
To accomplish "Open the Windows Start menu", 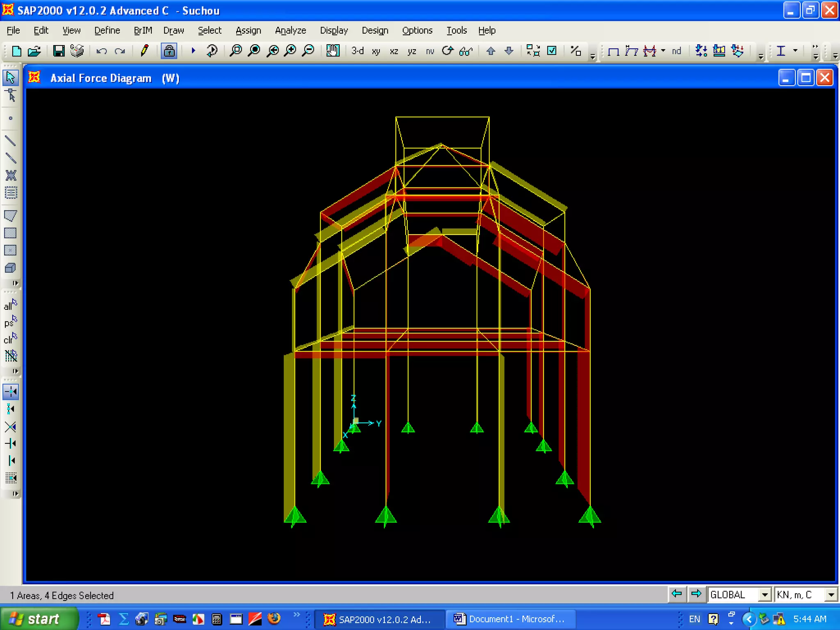I will [x=39, y=619].
